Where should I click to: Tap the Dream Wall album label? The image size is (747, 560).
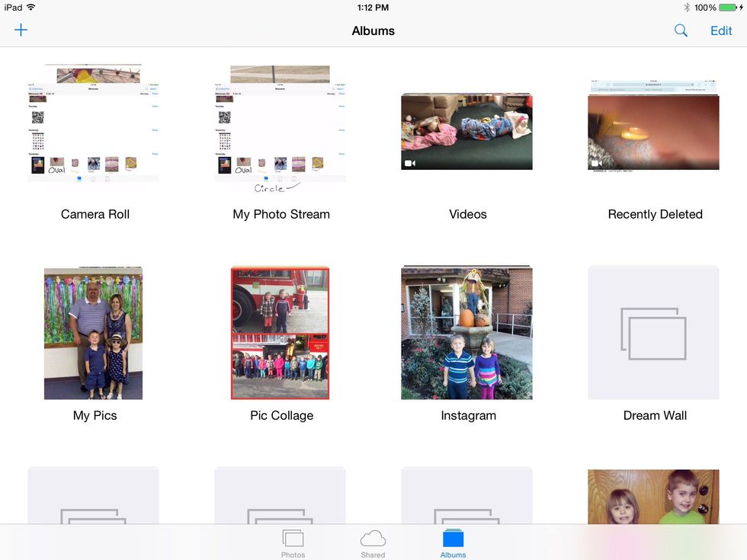[x=655, y=415]
